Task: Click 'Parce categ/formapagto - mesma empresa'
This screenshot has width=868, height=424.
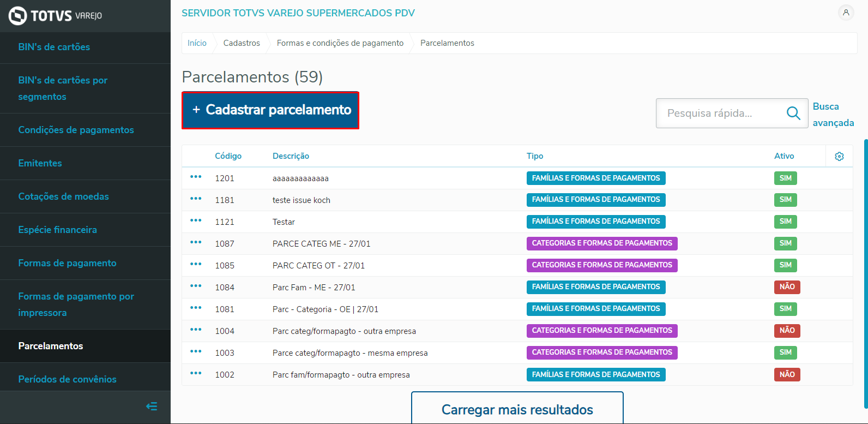Action: click(350, 353)
